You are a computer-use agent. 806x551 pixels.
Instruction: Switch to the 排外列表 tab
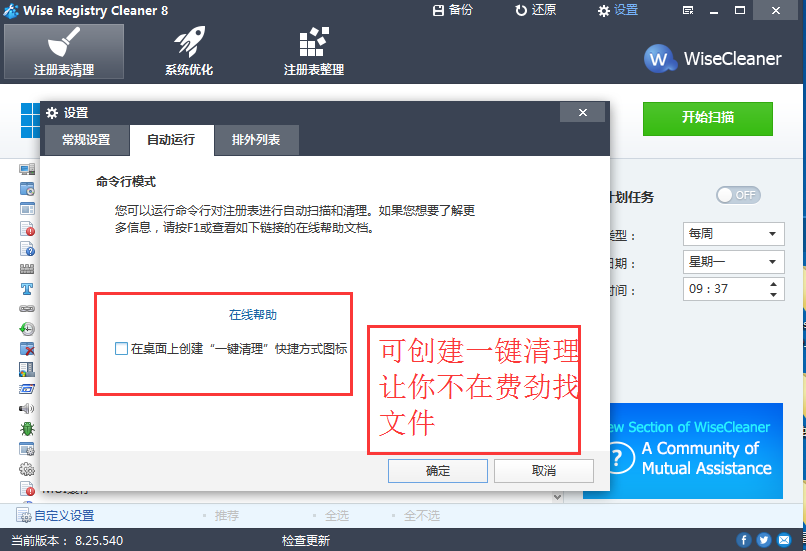[256, 140]
